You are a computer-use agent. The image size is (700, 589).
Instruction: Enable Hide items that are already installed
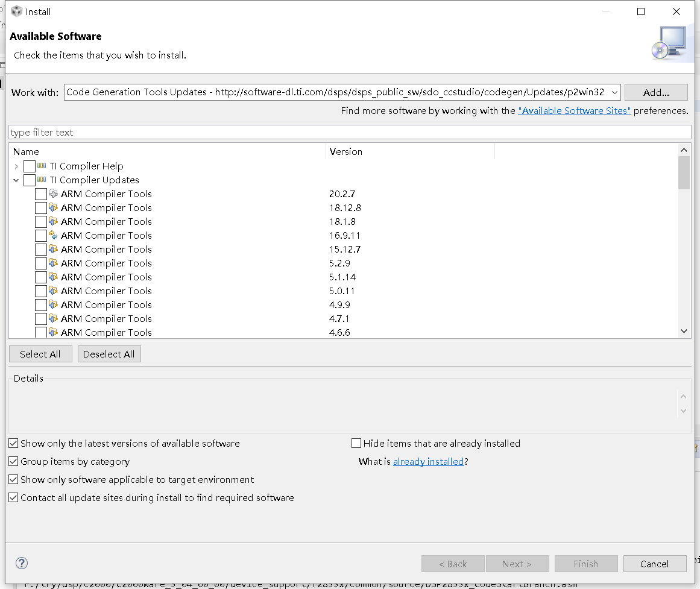coord(356,444)
